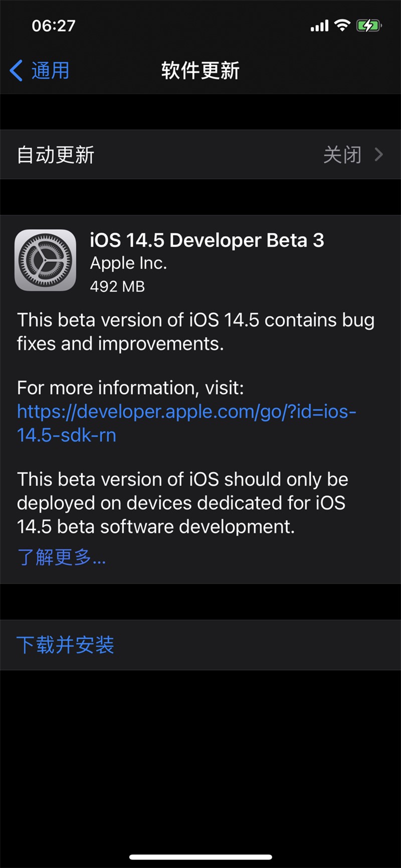The height and width of the screenshot is (868, 401).
Task: Tap the Settings gear update icon
Action: [46, 260]
